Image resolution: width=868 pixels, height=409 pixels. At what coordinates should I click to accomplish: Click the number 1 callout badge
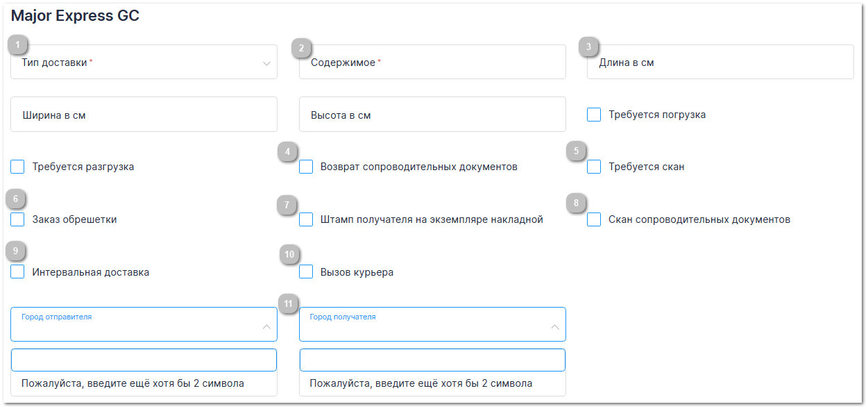click(17, 45)
